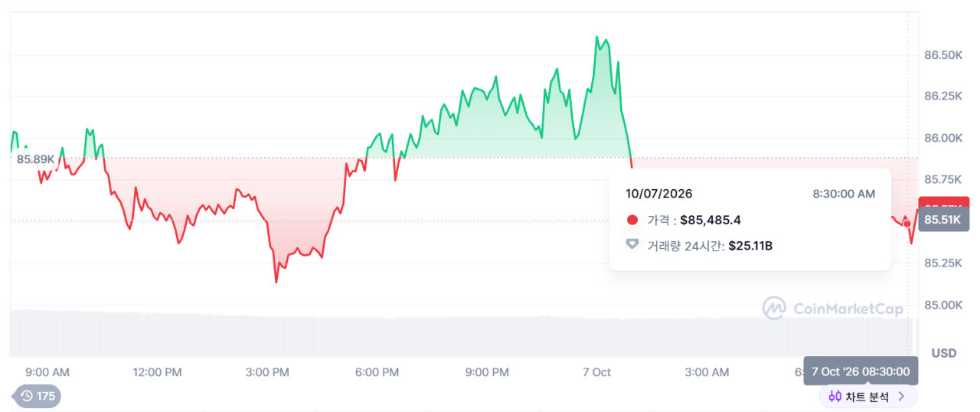
Task: Click the CoinMarketCap logo watermark icon
Action: pyautogui.click(x=774, y=309)
